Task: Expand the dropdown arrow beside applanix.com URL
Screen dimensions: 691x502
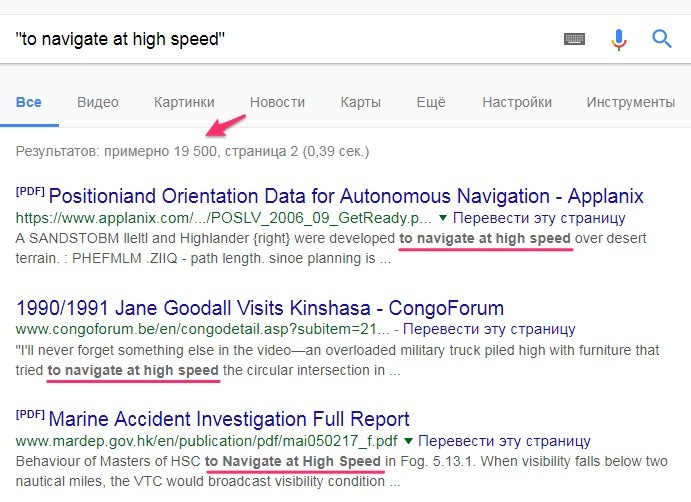Action: pos(445,218)
